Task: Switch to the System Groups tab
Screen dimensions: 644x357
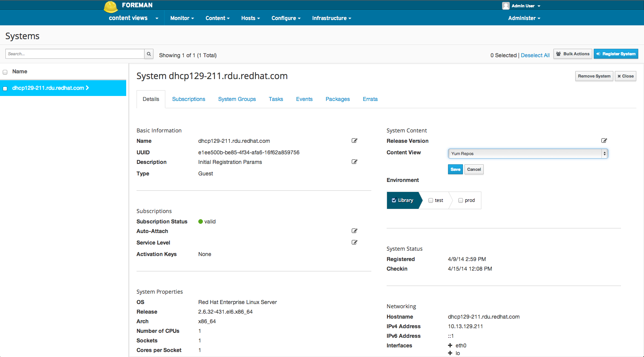Action: (237, 99)
